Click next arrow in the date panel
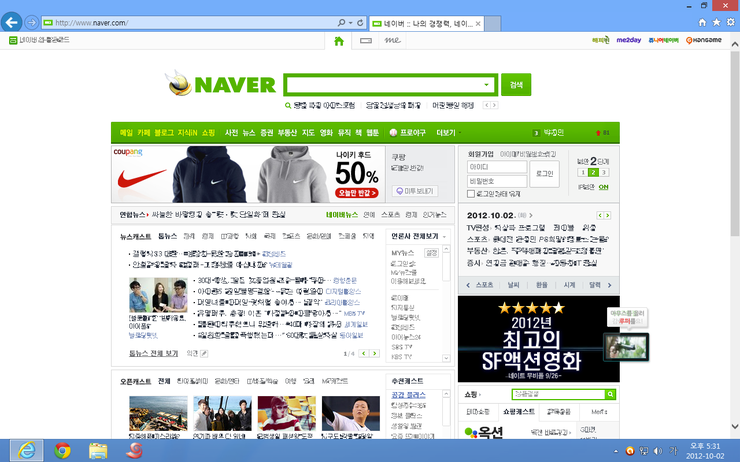The height and width of the screenshot is (462, 740). [x=608, y=215]
